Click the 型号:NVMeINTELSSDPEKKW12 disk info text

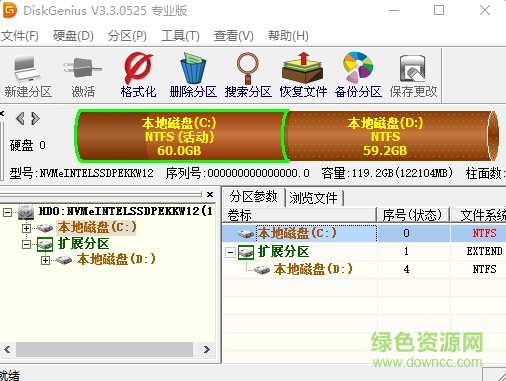82,173
